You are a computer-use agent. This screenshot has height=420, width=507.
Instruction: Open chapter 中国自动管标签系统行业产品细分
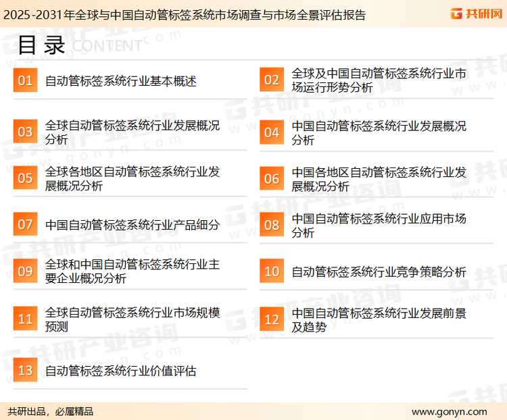(132, 225)
